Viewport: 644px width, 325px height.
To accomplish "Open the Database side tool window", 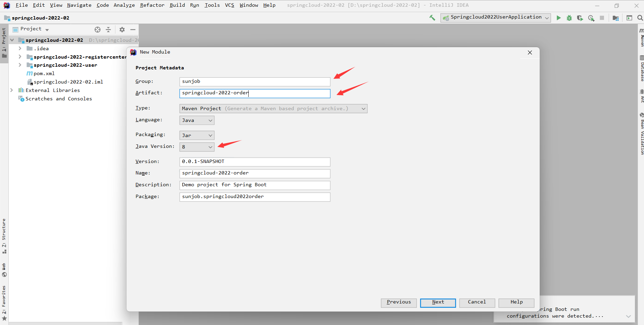I will click(x=642, y=68).
